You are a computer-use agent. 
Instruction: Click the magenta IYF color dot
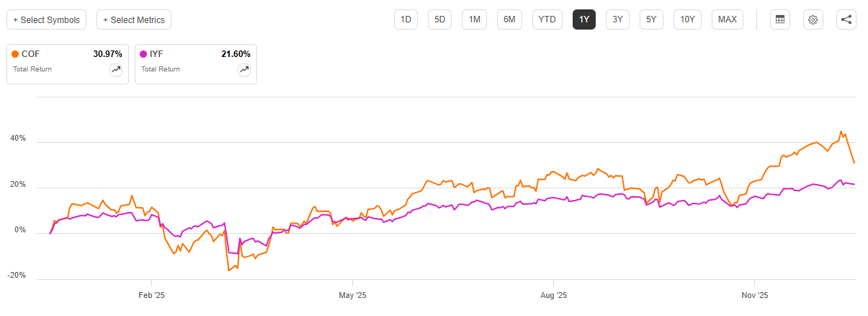pyautogui.click(x=143, y=54)
